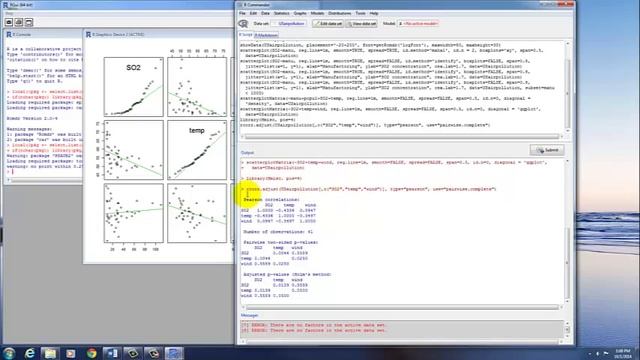Switch to the active R taskbar icon

tap(174, 353)
